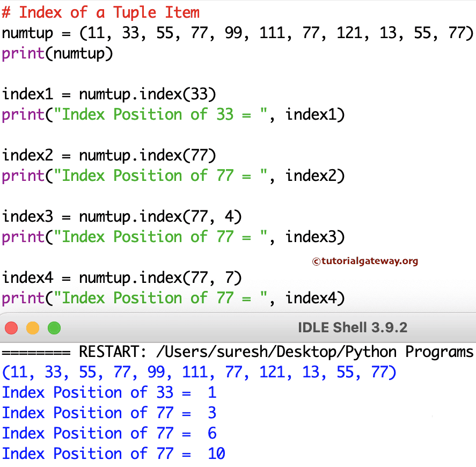Screen dimensions: 476x467
Task: Select the print statement for index2
Action: (x=172, y=176)
